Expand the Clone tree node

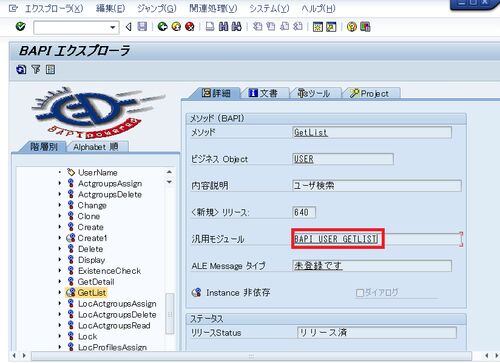point(60,216)
